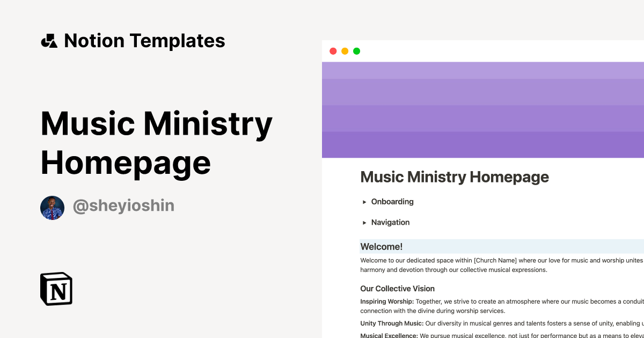This screenshot has height=338, width=644.
Task: Click the disclosure triangle beside Onboarding
Action: [364, 202]
